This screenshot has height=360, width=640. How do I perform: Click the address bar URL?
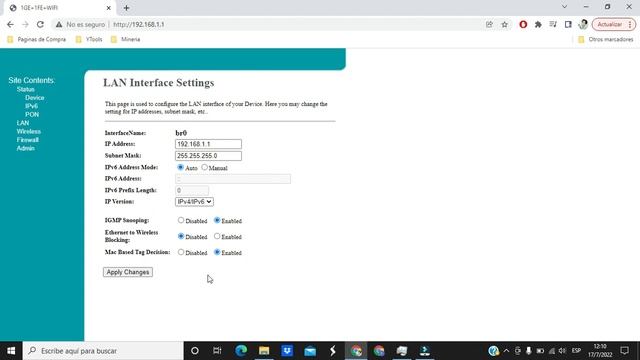click(139, 24)
